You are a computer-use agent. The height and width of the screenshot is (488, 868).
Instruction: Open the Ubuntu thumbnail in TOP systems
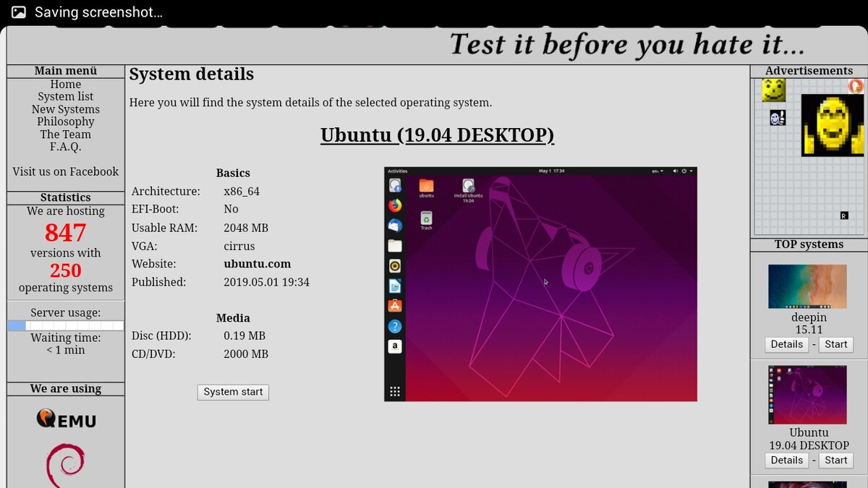[807, 395]
